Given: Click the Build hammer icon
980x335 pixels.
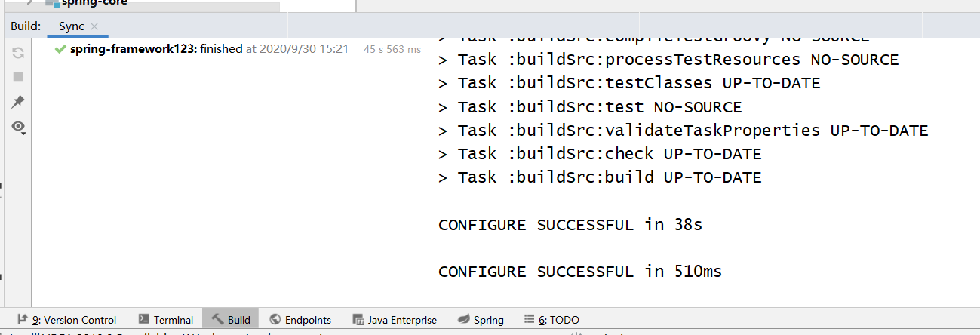Looking at the screenshot, I should click(x=217, y=320).
